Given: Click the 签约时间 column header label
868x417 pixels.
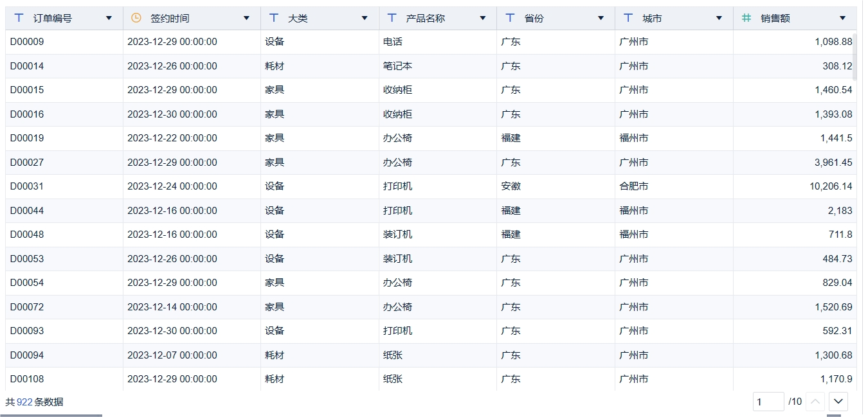Looking at the screenshot, I should (x=170, y=19).
